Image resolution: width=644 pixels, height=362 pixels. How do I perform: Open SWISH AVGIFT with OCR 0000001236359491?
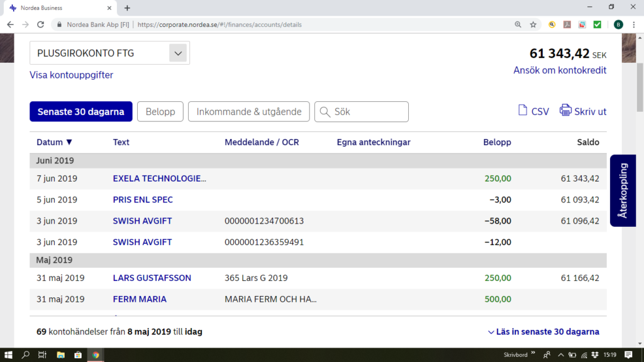point(143,242)
